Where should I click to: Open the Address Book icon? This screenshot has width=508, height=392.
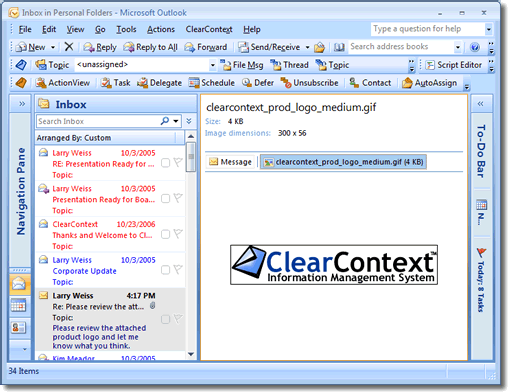339,47
